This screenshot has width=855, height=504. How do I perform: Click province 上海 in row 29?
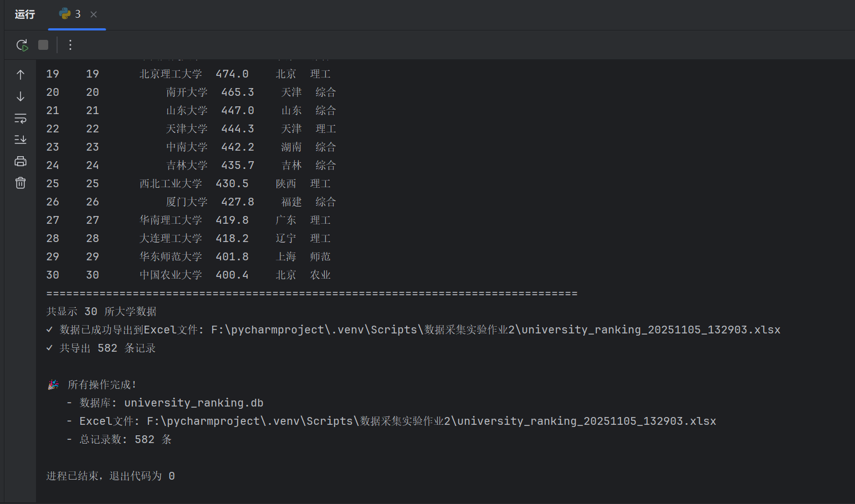click(286, 256)
